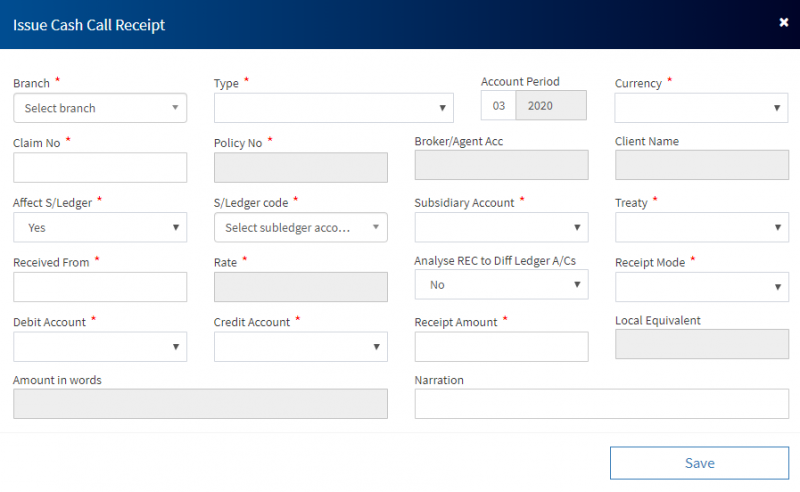Click the Receipt Amount input field
The height and width of the screenshot is (492, 800).
pos(501,347)
